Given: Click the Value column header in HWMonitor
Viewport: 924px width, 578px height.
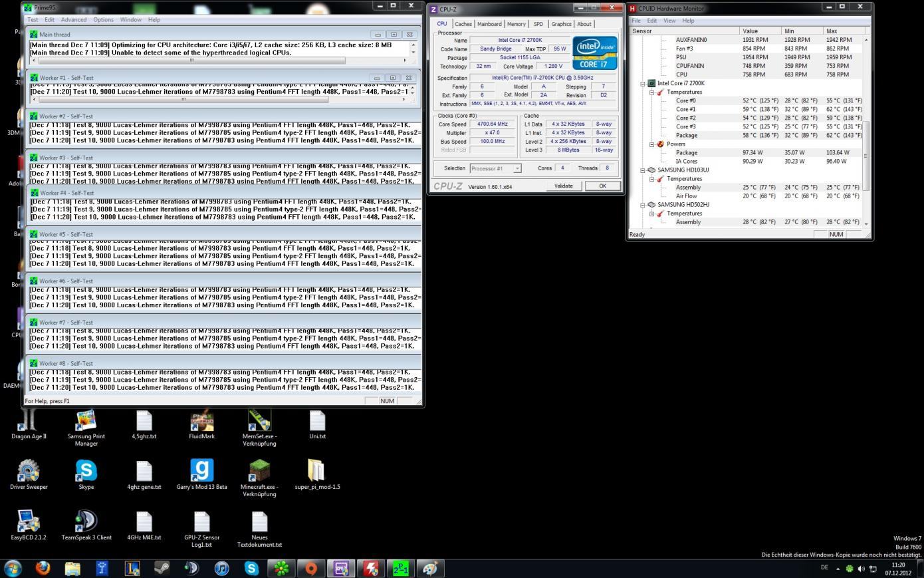Looking at the screenshot, I should point(760,31).
